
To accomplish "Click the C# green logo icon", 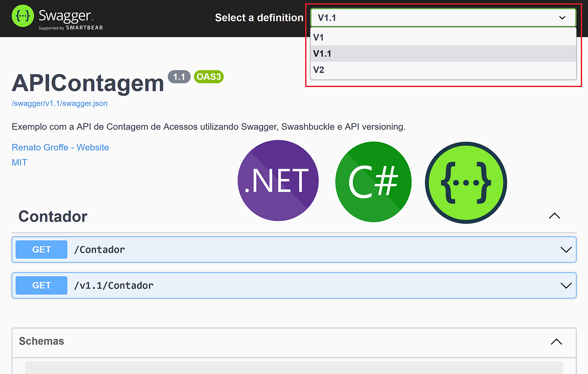I will click(373, 180).
